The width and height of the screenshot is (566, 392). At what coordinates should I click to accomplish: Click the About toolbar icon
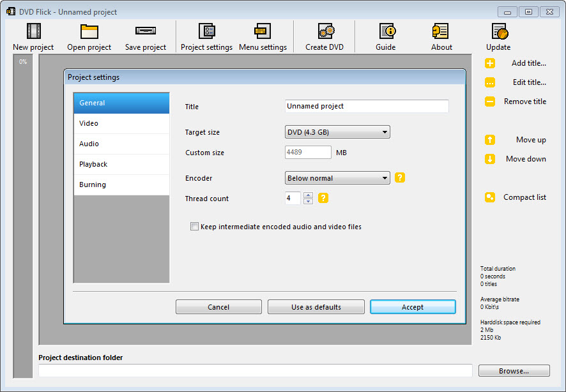440,31
